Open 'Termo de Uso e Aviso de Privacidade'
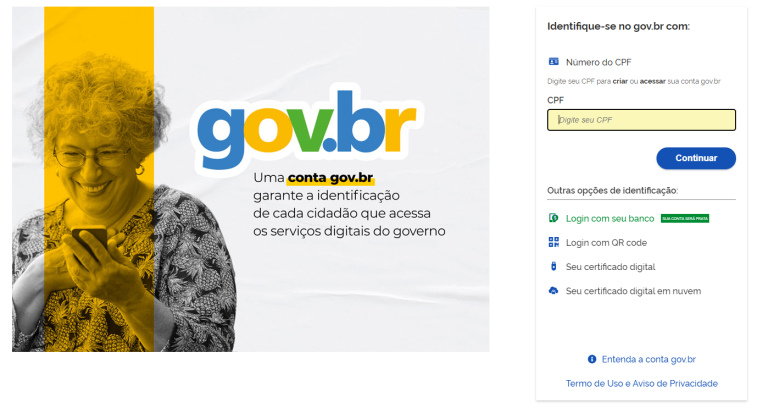Viewport: 768px width, 413px height. click(x=642, y=384)
